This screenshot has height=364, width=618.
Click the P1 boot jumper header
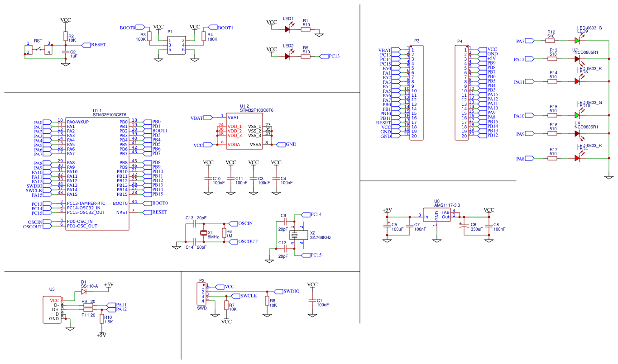click(176, 45)
